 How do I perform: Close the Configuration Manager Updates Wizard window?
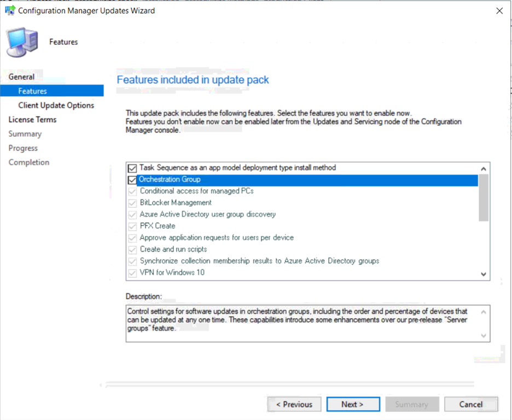click(499, 11)
